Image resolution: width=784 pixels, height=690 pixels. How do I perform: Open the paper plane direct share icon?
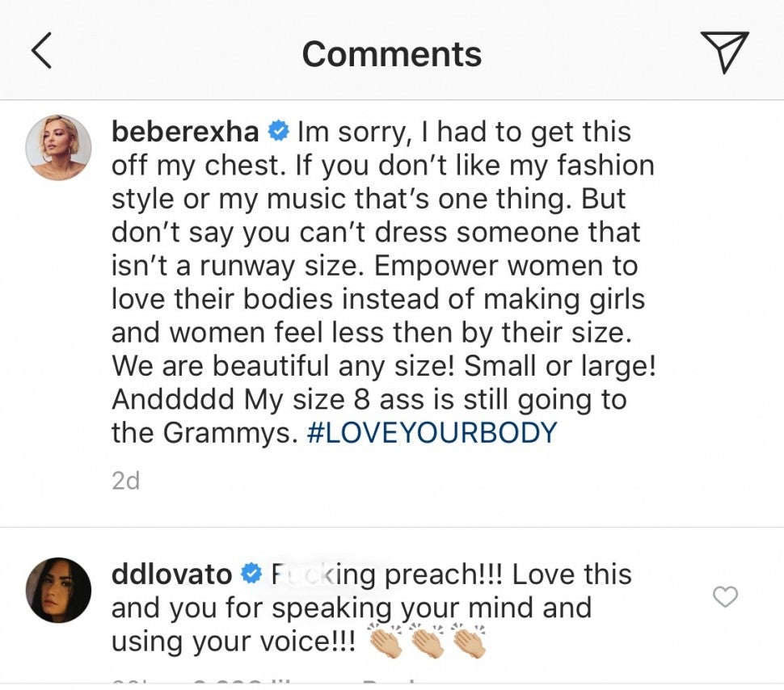(724, 53)
